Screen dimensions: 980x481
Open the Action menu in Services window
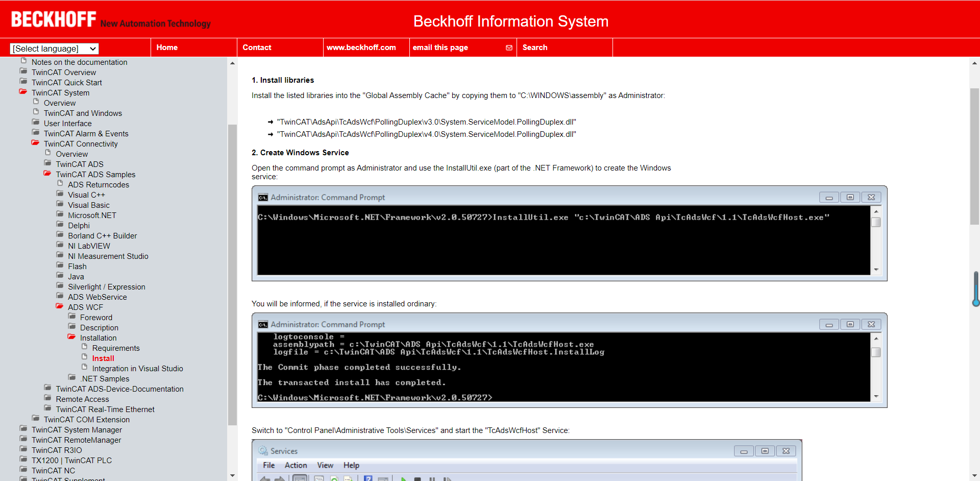(296, 465)
